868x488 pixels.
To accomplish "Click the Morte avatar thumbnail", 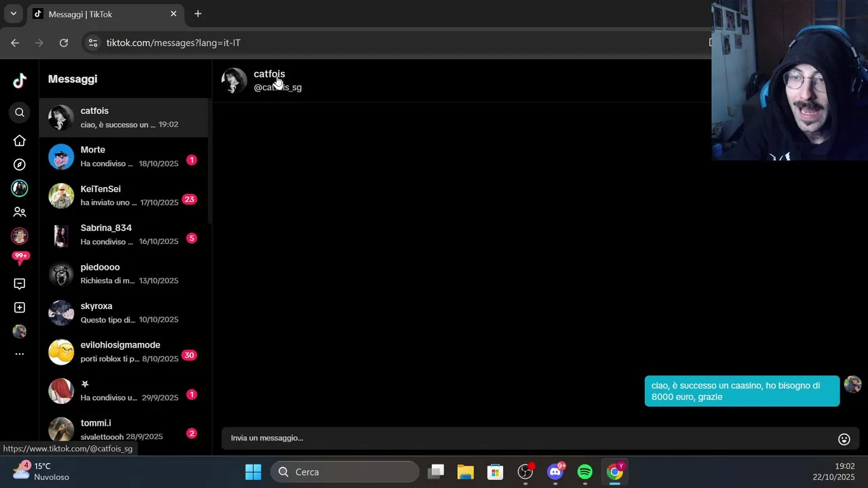I will point(61,157).
